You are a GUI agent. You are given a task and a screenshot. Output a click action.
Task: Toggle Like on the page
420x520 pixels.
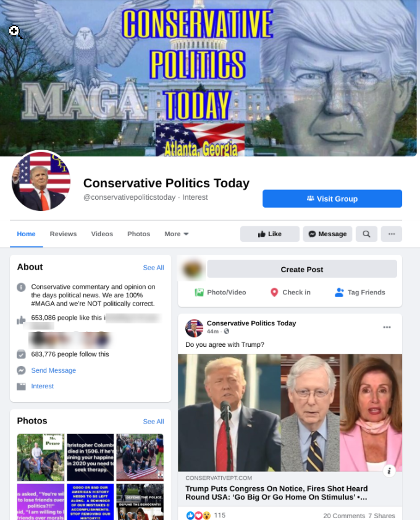tap(270, 234)
